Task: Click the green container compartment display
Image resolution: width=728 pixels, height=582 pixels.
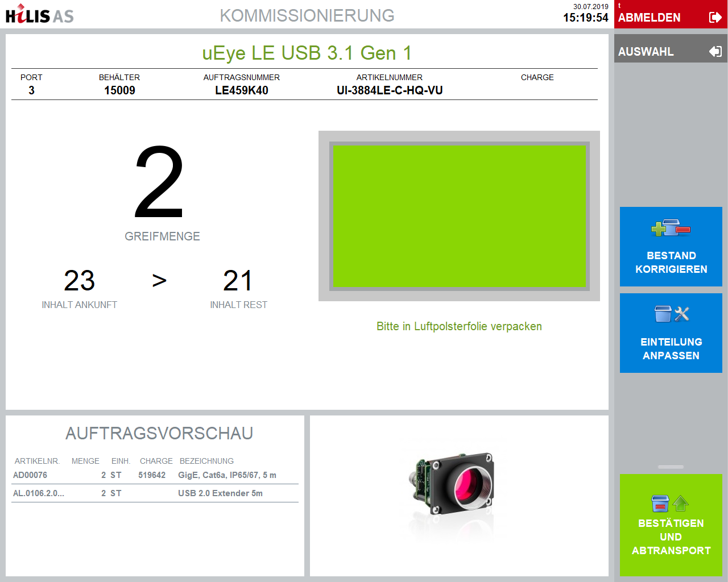Action: click(x=459, y=216)
